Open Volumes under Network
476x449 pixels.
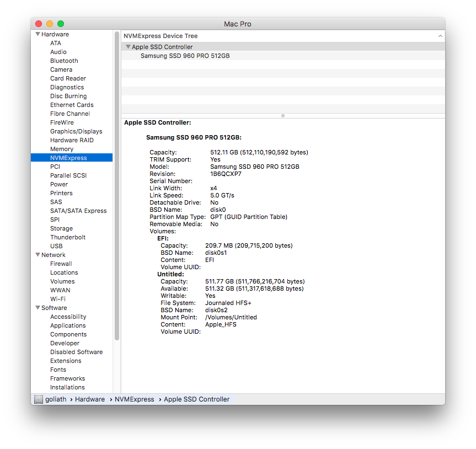[62, 281]
